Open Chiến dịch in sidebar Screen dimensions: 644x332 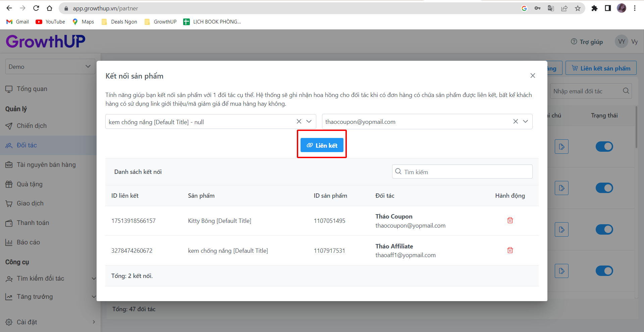coord(32,126)
